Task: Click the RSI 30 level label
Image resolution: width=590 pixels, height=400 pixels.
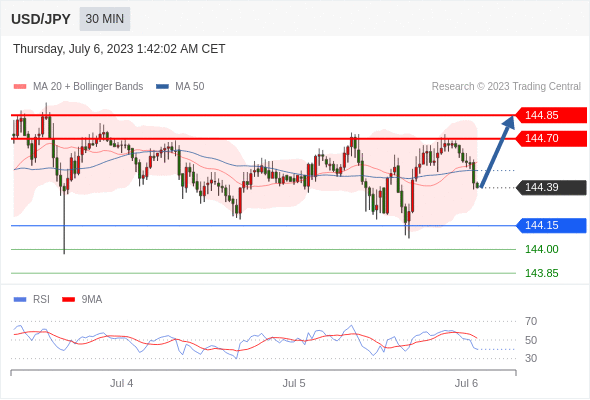Action: pos(531,358)
